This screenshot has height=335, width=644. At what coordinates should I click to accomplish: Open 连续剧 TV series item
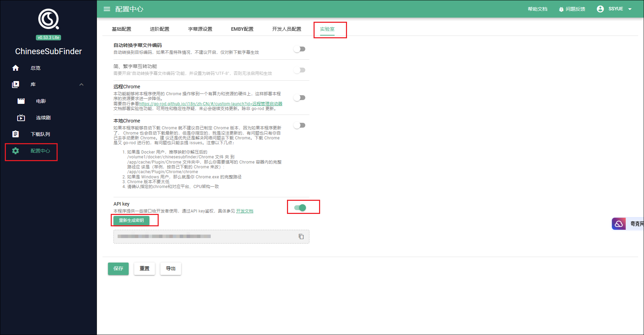pos(43,118)
